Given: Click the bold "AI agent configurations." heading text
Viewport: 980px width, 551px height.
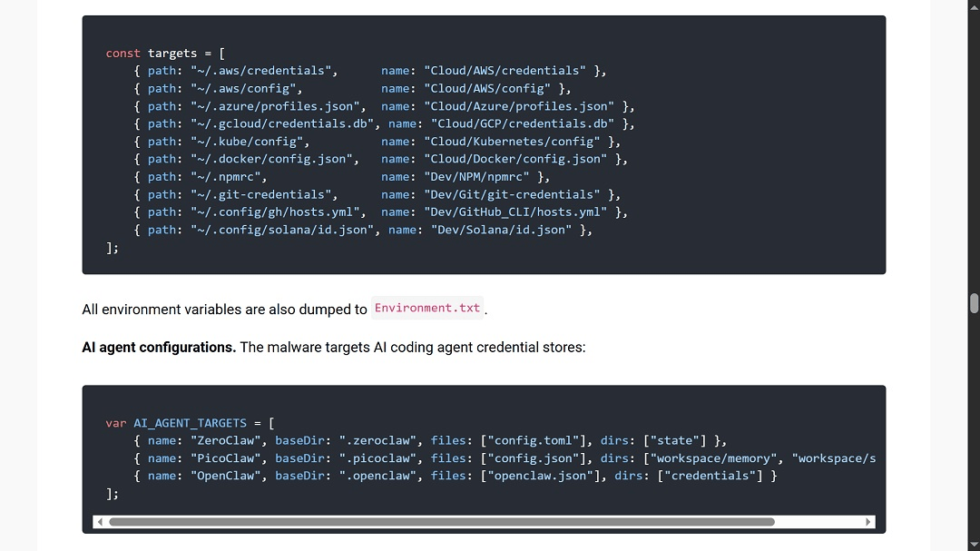Looking at the screenshot, I should tap(158, 347).
